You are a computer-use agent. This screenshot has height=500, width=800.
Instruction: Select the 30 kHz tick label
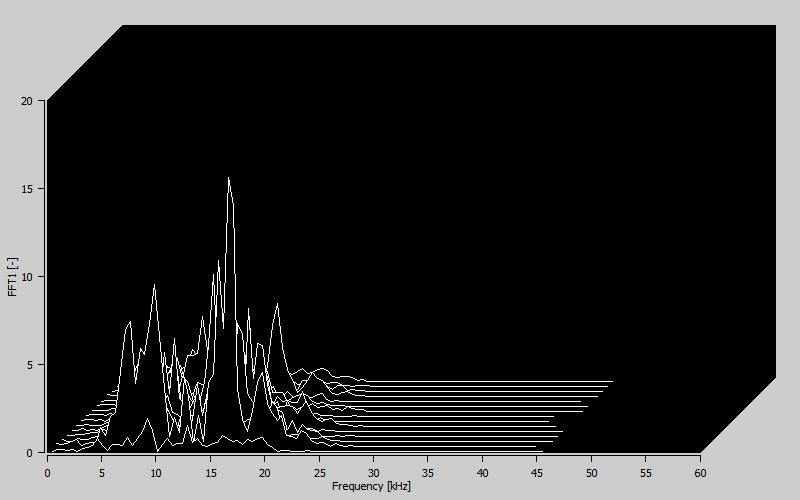[373, 472]
